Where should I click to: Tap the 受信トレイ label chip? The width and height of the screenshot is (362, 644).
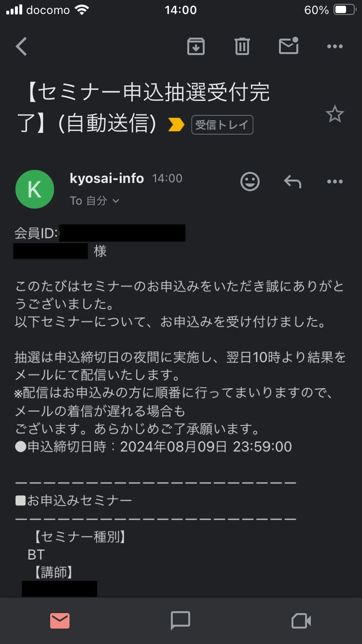(222, 125)
